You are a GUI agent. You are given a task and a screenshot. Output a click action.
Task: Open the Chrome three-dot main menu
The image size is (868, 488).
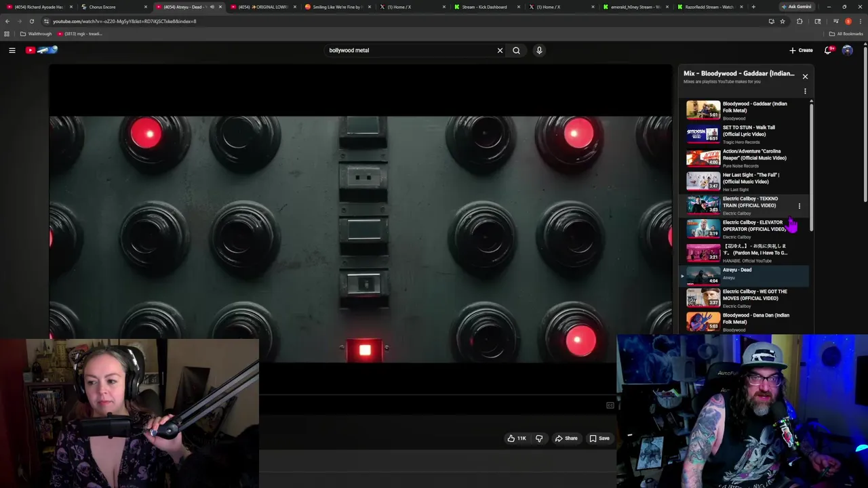861,21
